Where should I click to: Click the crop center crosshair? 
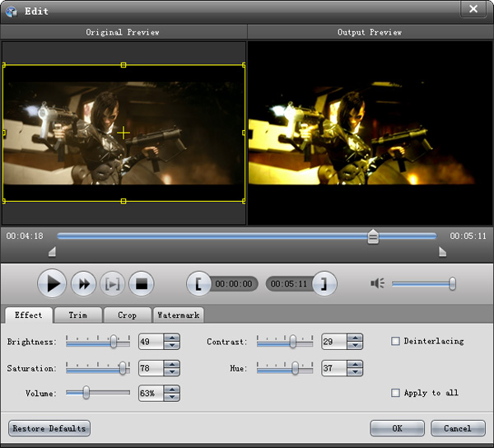[x=123, y=133]
